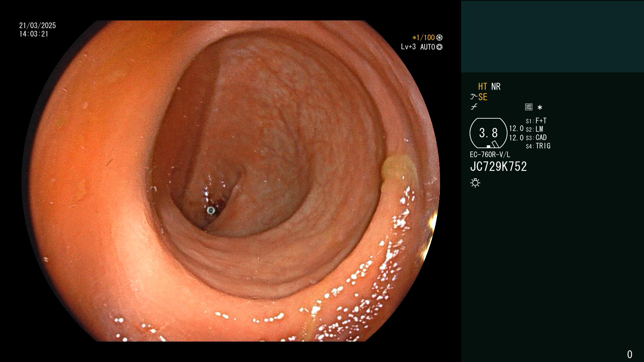Click the AUTO iris mode text
644x362 pixels.
428,47
